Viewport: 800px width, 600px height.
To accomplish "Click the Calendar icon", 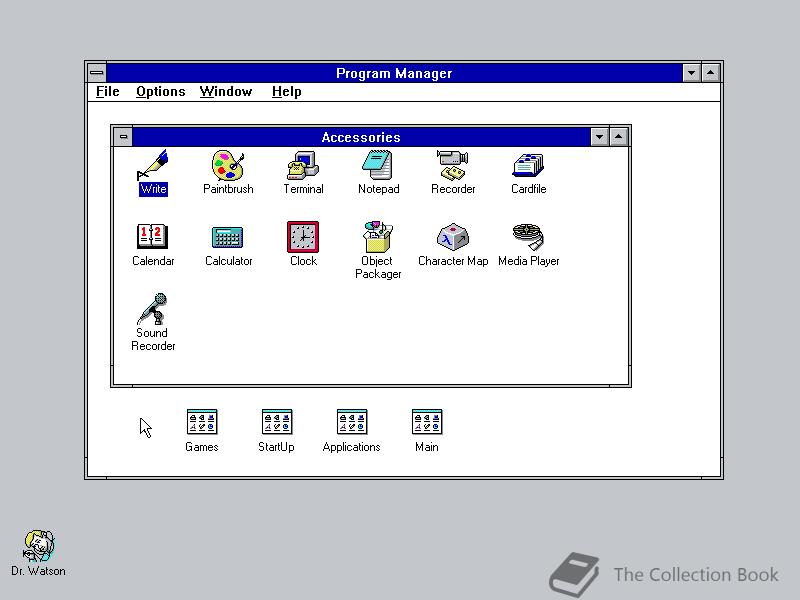I will 152,236.
